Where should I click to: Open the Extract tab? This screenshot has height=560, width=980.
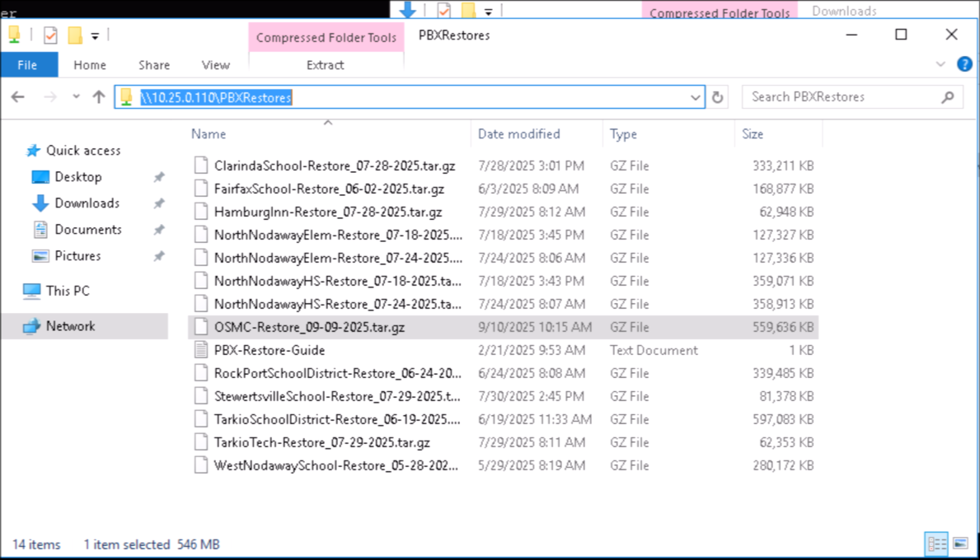pos(325,65)
